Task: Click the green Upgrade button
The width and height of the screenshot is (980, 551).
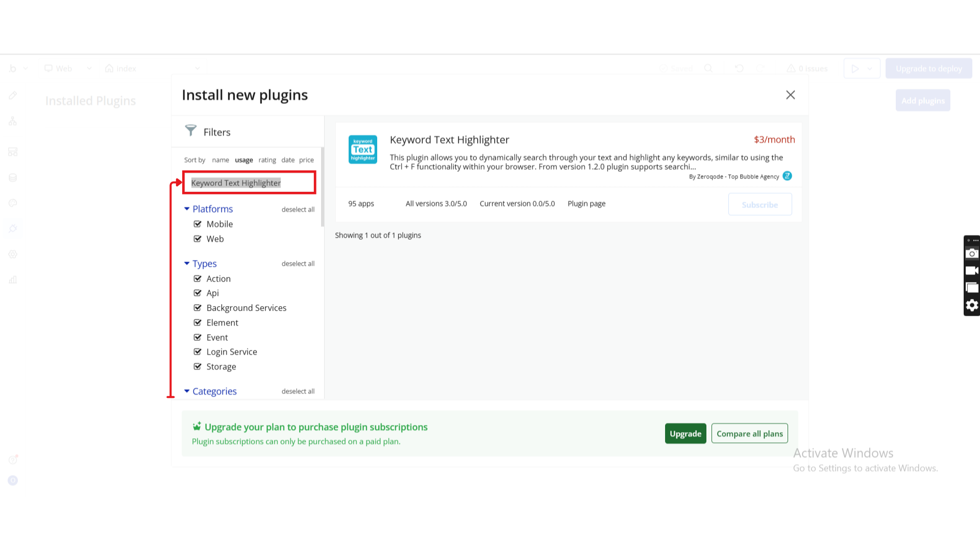Action: point(685,434)
